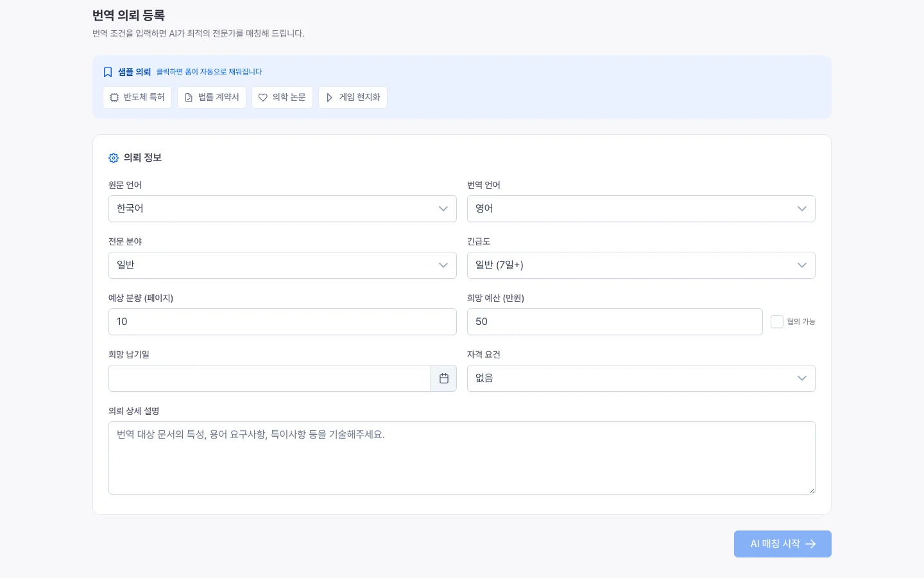The height and width of the screenshot is (578, 924).
Task: Click the gear icon next to 의뢰 정보
Action: click(114, 158)
